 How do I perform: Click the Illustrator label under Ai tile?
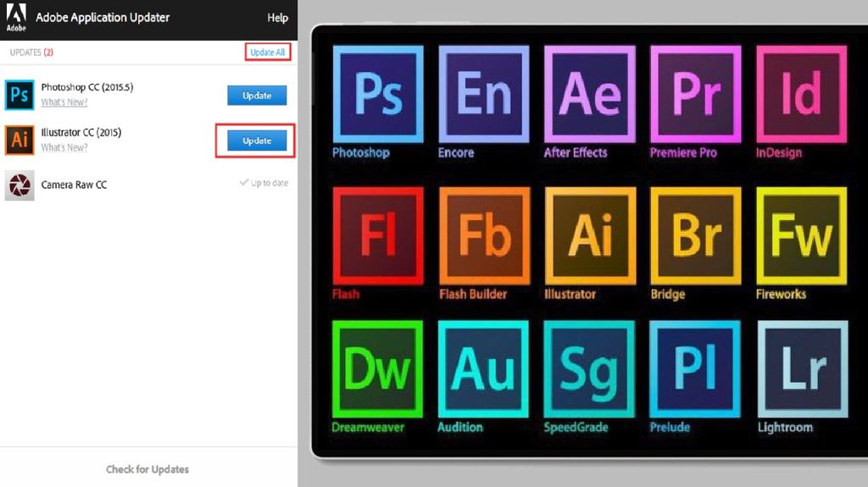570,294
